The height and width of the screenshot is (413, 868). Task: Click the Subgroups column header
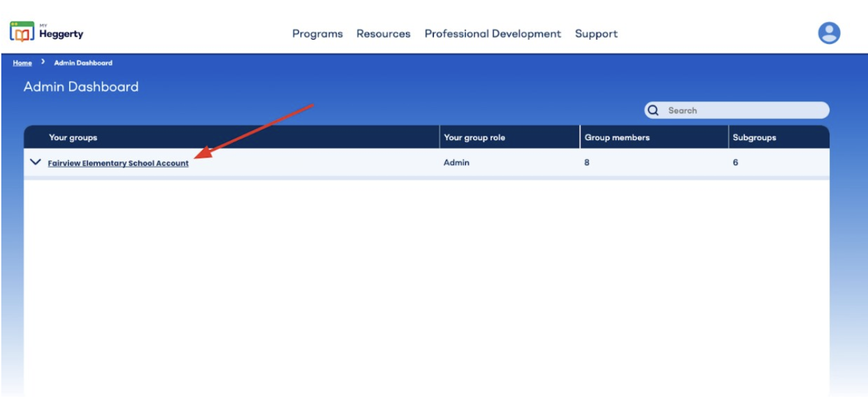754,137
